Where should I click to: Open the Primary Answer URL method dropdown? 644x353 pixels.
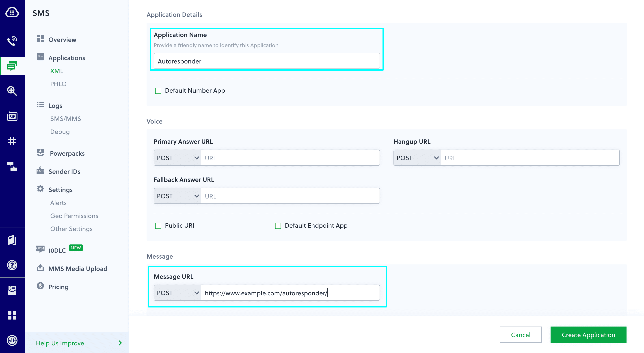pos(177,158)
